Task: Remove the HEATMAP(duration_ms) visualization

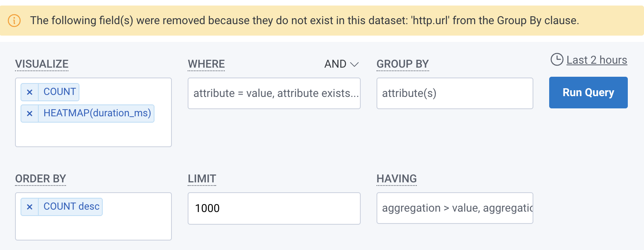Action: (x=29, y=114)
